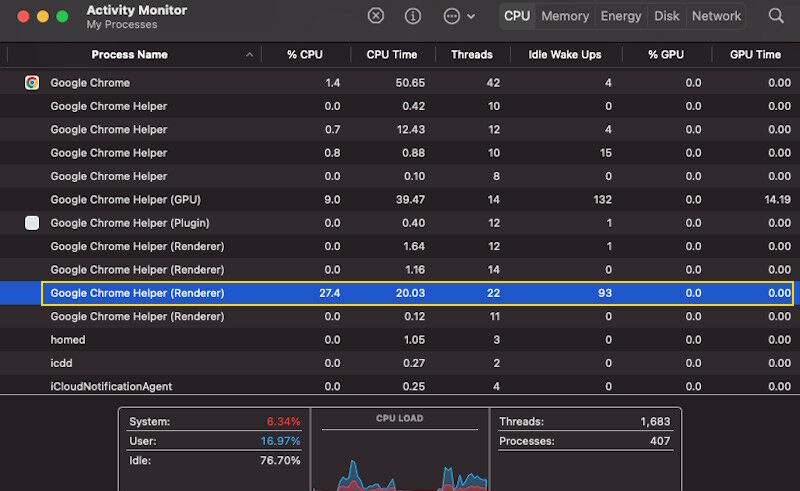Select the Google Chrome Helper (GPU) row

(400, 200)
